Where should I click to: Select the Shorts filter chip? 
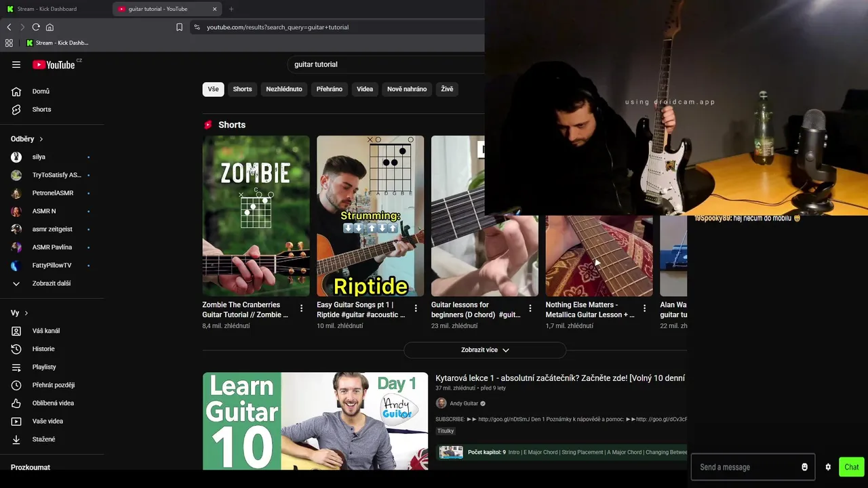coord(242,89)
